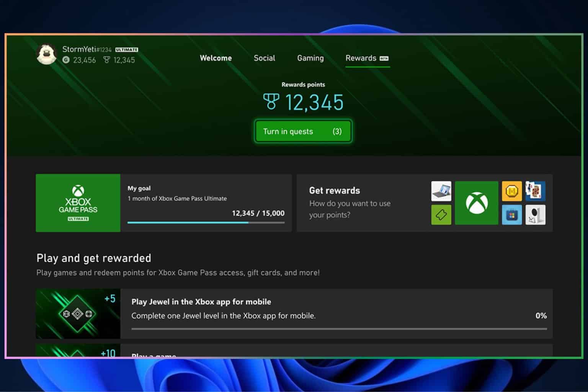Select the Xbox console reward icon
The image size is (588, 392).
[x=536, y=215]
